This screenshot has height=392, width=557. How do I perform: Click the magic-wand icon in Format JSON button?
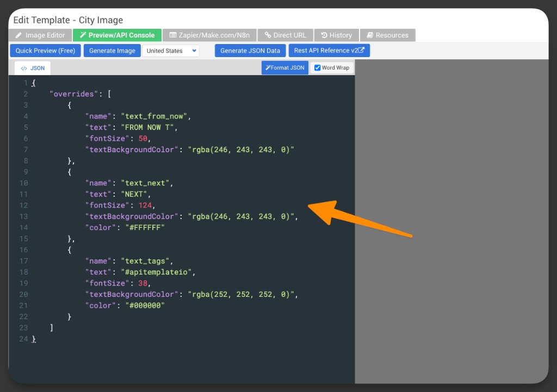(268, 67)
